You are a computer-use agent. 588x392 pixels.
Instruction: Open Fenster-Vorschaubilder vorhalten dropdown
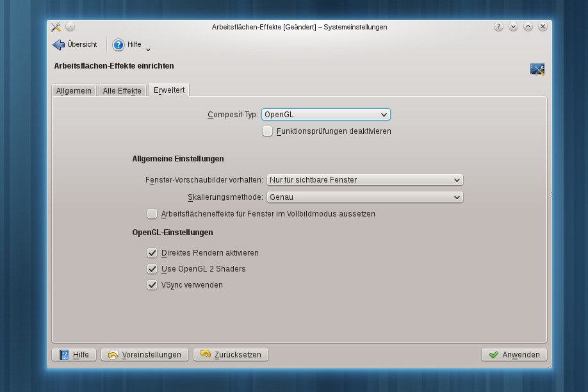click(x=365, y=180)
